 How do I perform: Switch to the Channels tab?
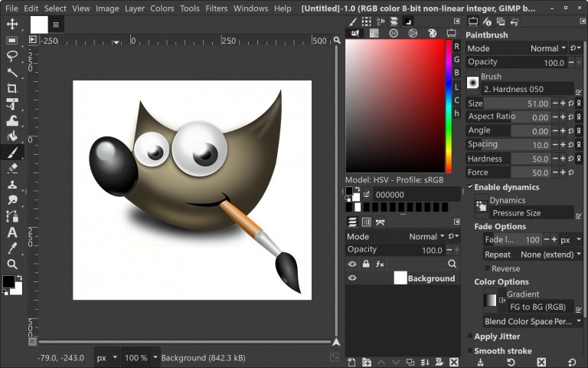coord(367,222)
